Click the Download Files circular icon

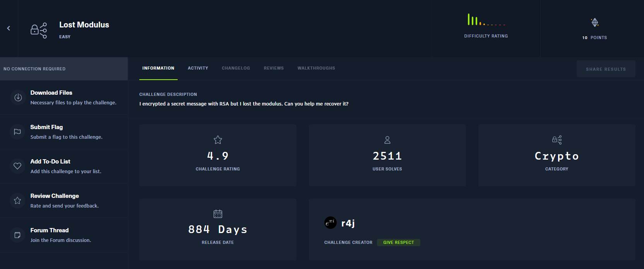click(18, 97)
